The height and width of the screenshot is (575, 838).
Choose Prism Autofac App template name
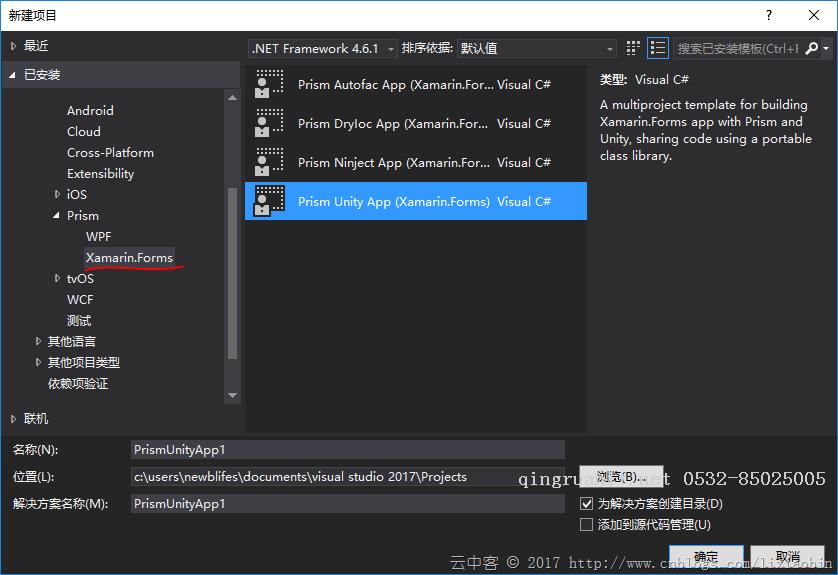395,84
